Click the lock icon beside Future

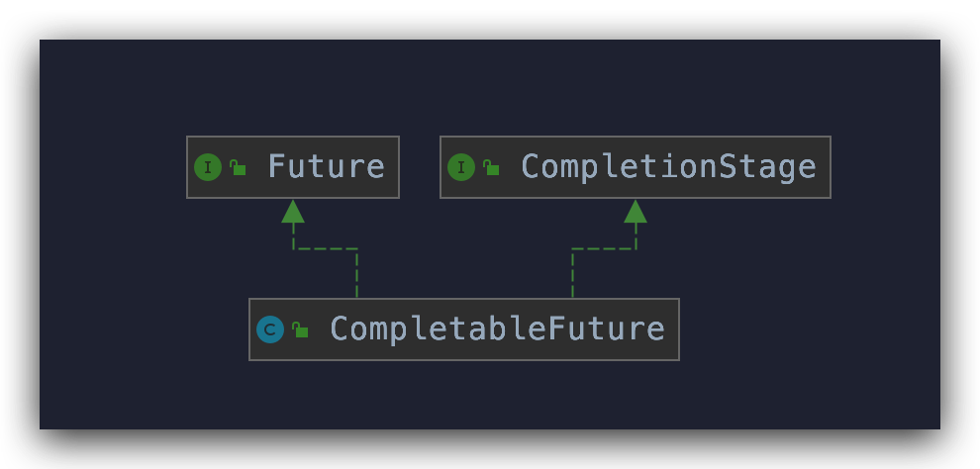[x=238, y=168]
